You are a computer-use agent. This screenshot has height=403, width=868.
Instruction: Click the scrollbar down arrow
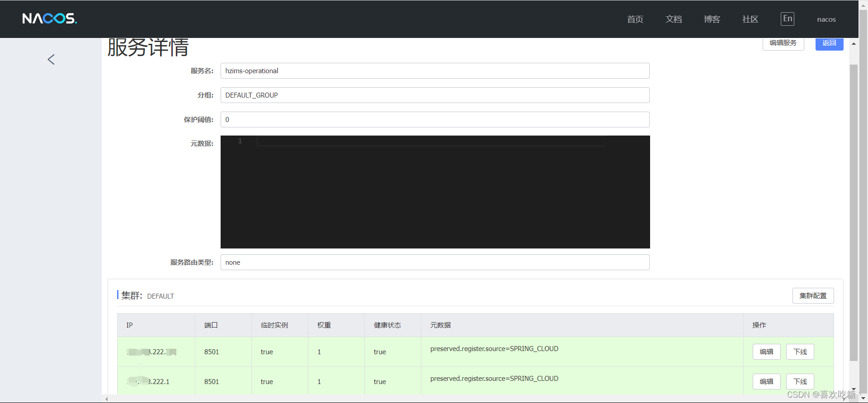pyautogui.click(x=854, y=389)
